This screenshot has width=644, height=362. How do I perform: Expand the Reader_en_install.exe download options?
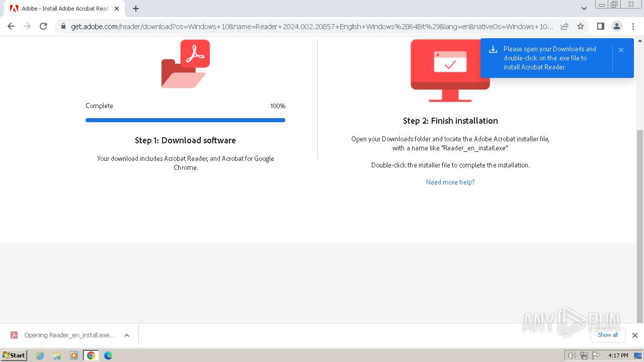[x=127, y=335]
